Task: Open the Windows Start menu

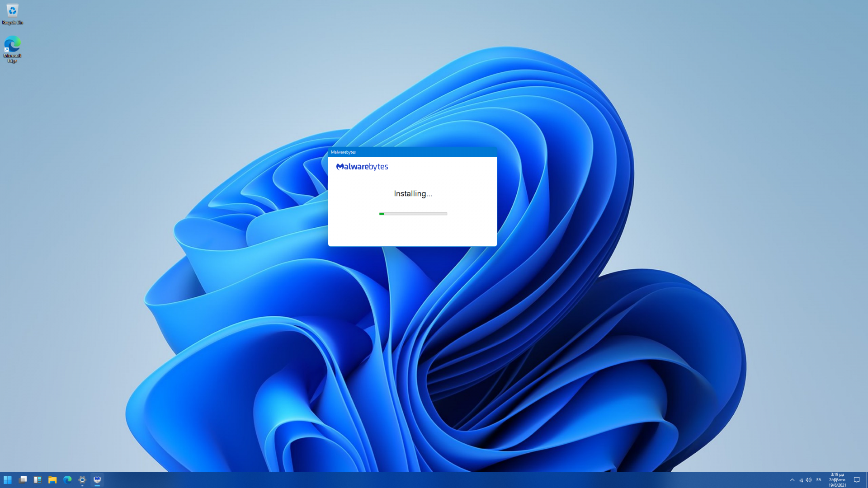Action: (8, 480)
